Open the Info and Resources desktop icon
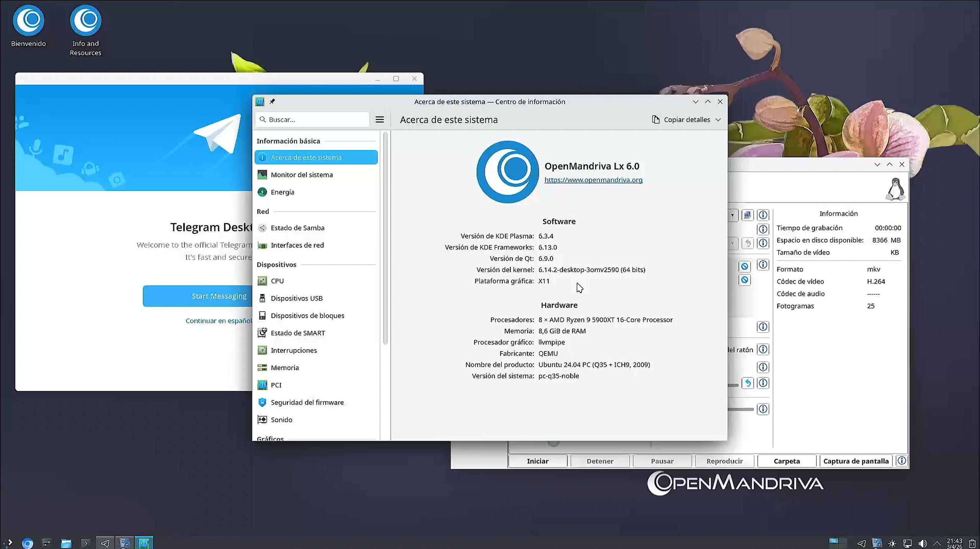 pyautogui.click(x=85, y=31)
